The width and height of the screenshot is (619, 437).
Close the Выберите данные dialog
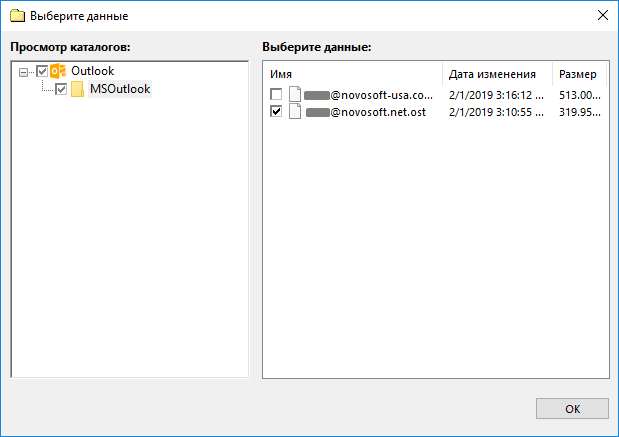pyautogui.click(x=602, y=16)
